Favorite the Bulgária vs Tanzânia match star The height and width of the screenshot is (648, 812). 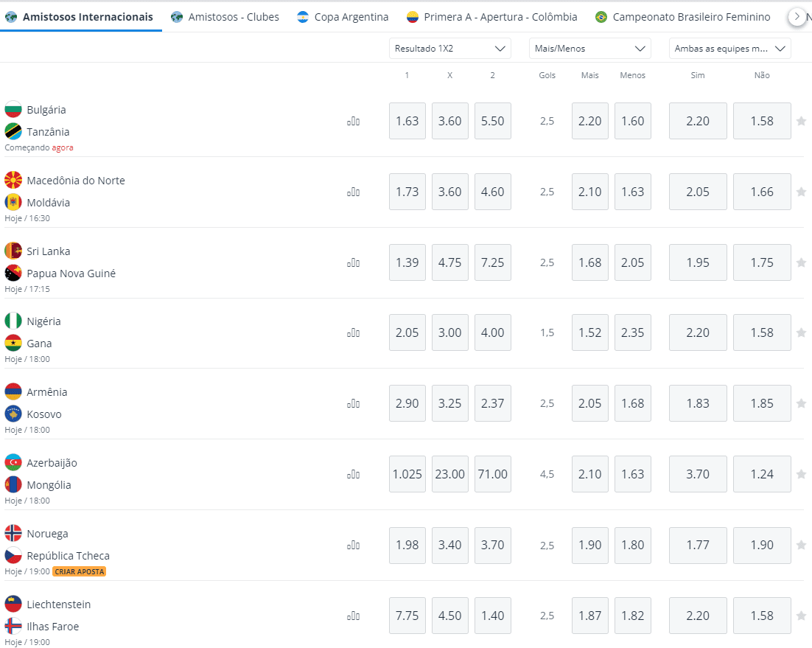(801, 121)
